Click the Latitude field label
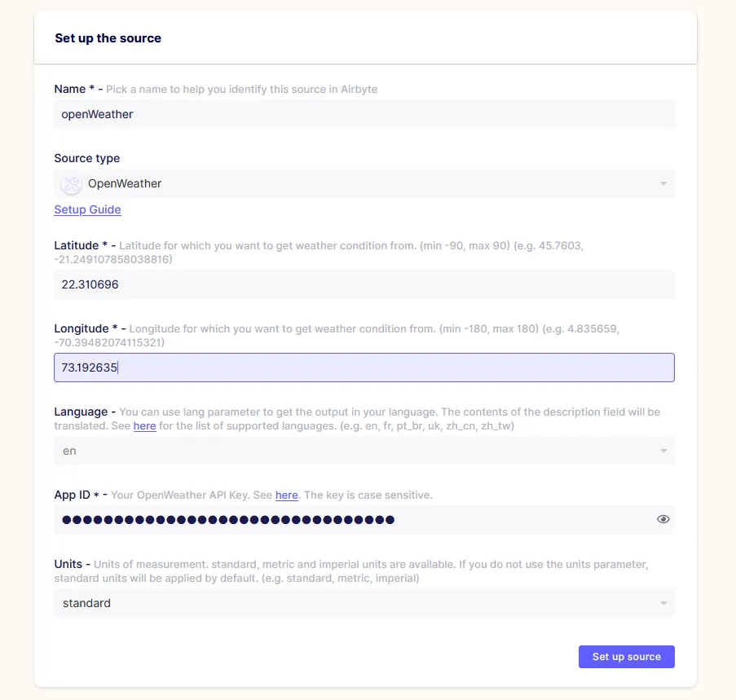 click(76, 246)
